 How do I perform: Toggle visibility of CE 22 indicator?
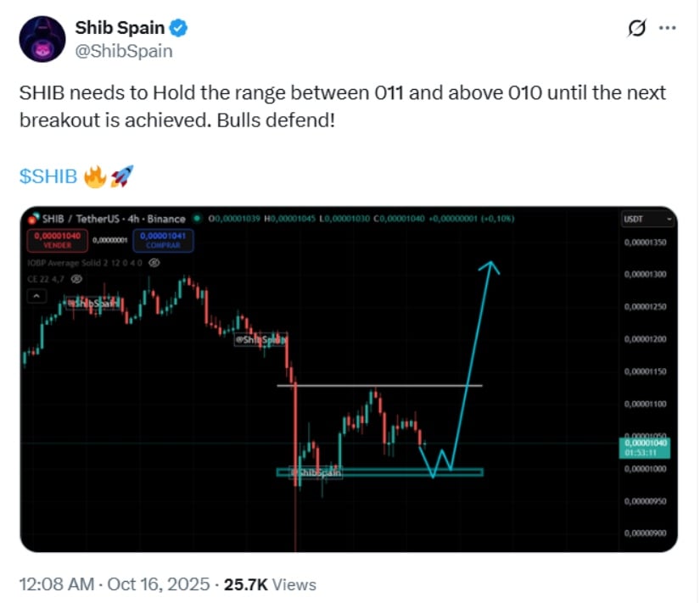76,277
